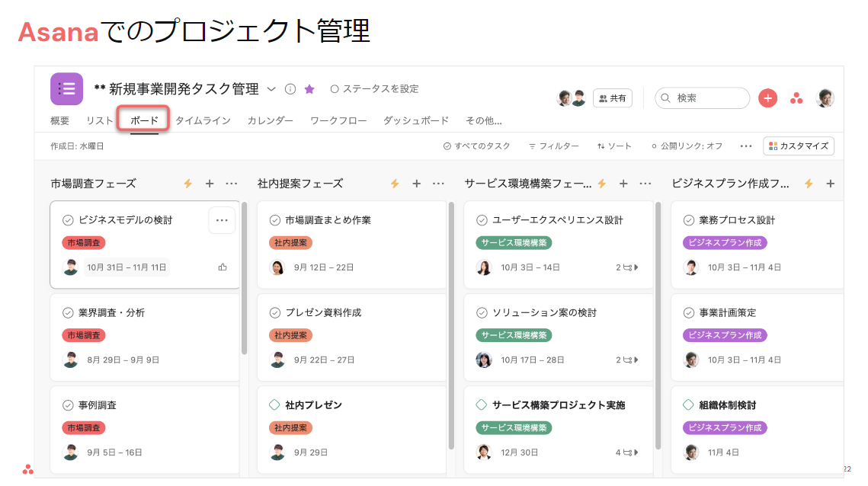Open the profile avatar in top right corner

click(x=825, y=98)
